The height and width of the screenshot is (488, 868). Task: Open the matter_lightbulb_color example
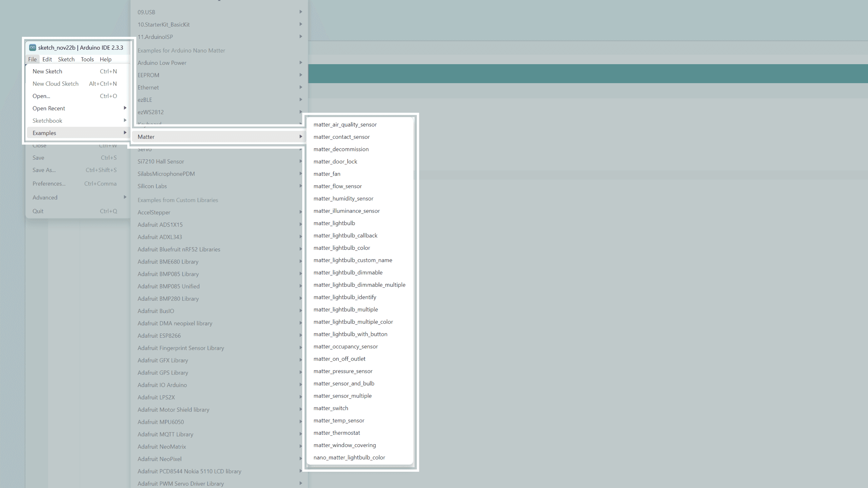point(342,248)
